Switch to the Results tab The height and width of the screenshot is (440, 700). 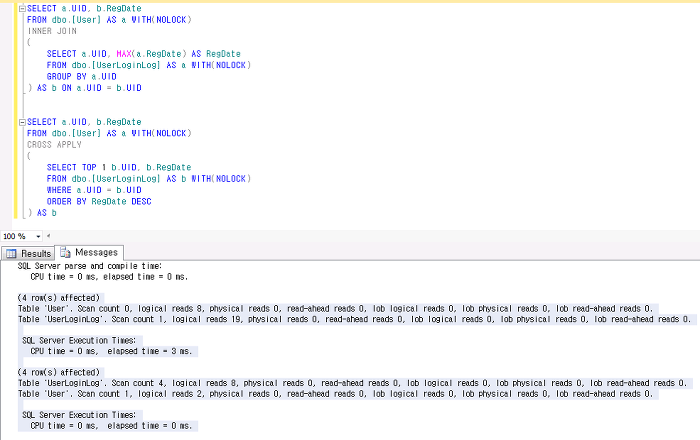click(x=28, y=253)
